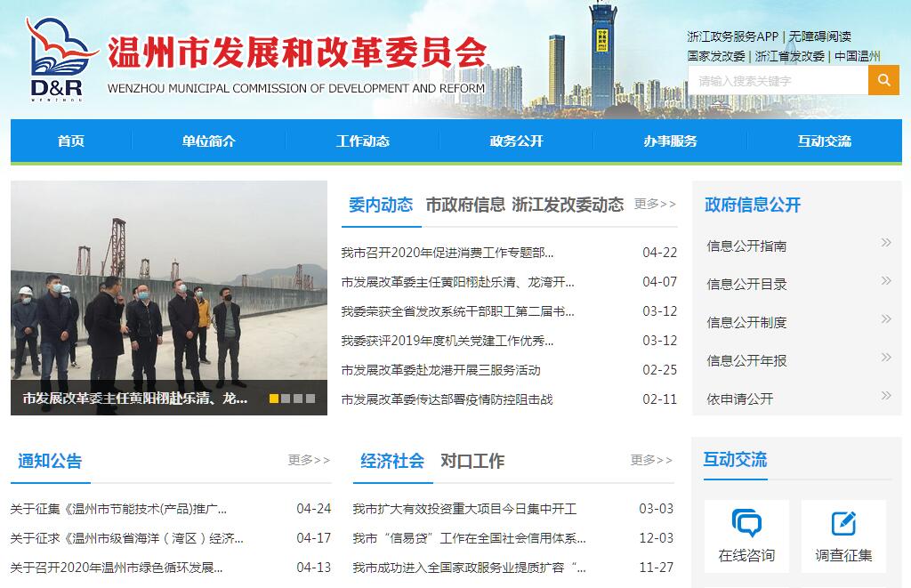
Task: Open 更多>> beside 浙江发改委动态 tab
Action: (x=655, y=205)
